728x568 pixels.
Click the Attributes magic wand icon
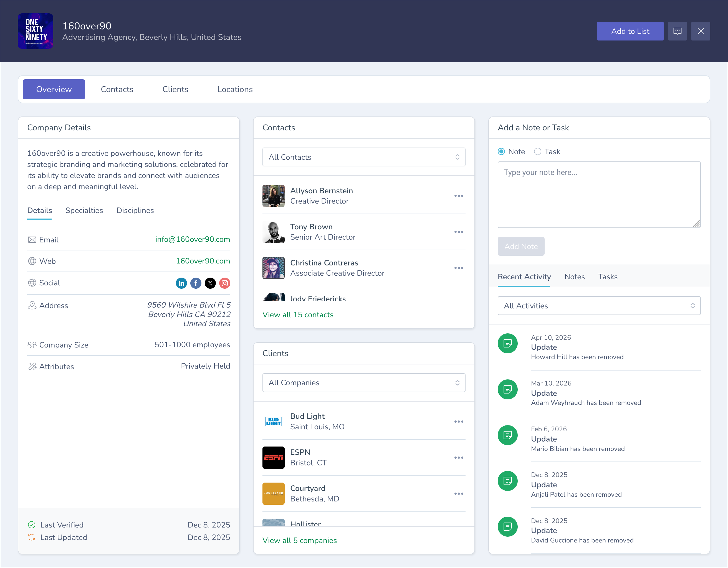(32, 366)
